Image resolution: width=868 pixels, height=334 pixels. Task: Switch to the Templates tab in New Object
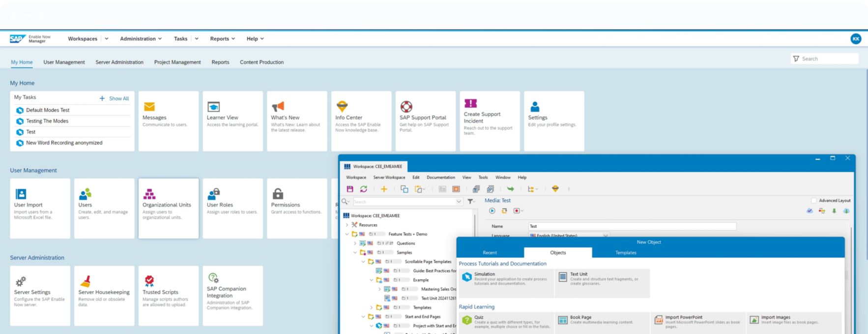pyautogui.click(x=625, y=252)
